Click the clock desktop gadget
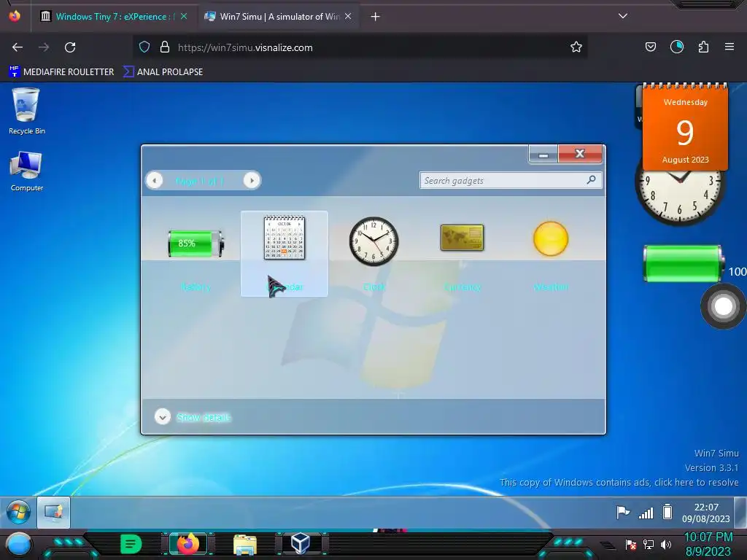This screenshot has height=560, width=747. (x=679, y=198)
